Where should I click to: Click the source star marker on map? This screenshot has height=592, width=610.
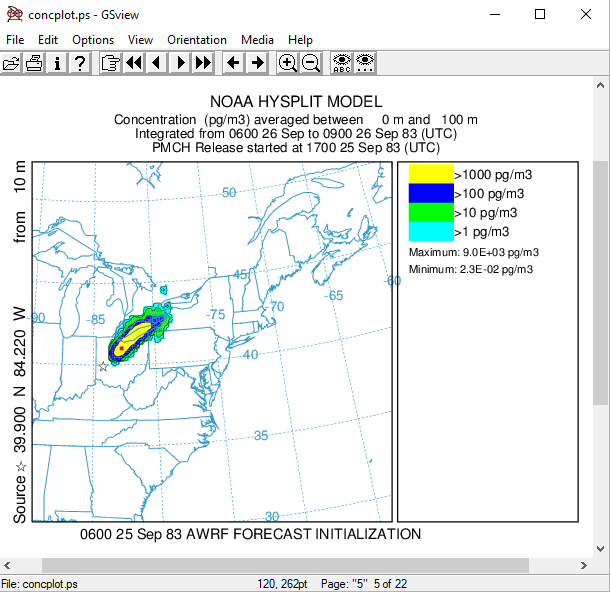click(x=103, y=366)
